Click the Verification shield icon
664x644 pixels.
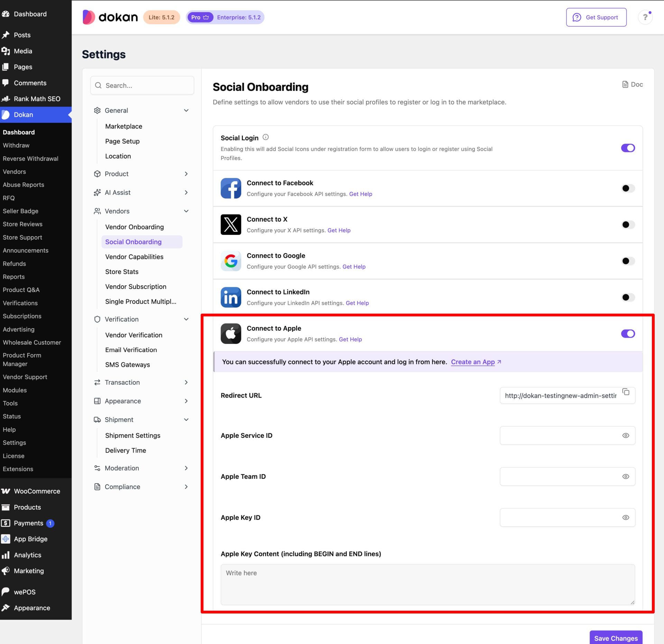click(97, 319)
